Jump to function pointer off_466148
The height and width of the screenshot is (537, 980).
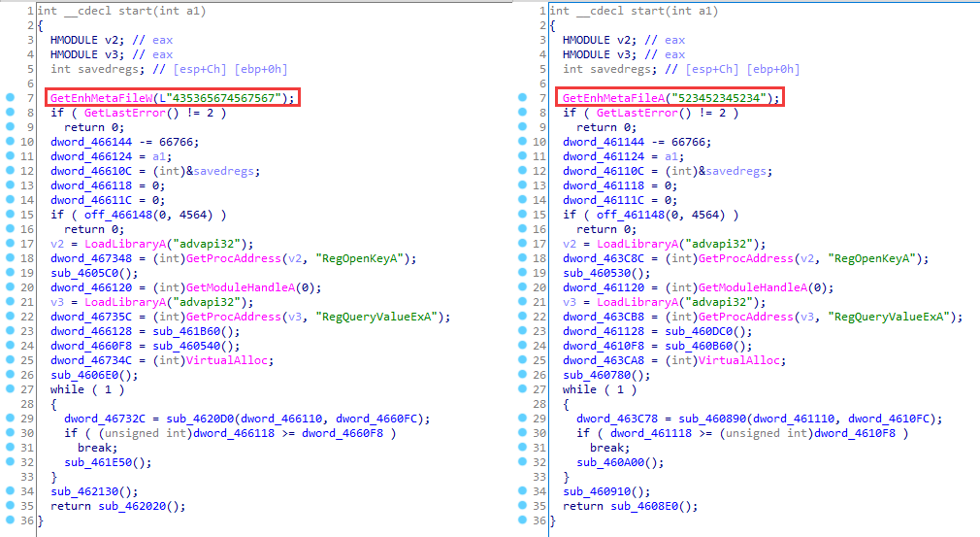pyautogui.click(x=118, y=215)
